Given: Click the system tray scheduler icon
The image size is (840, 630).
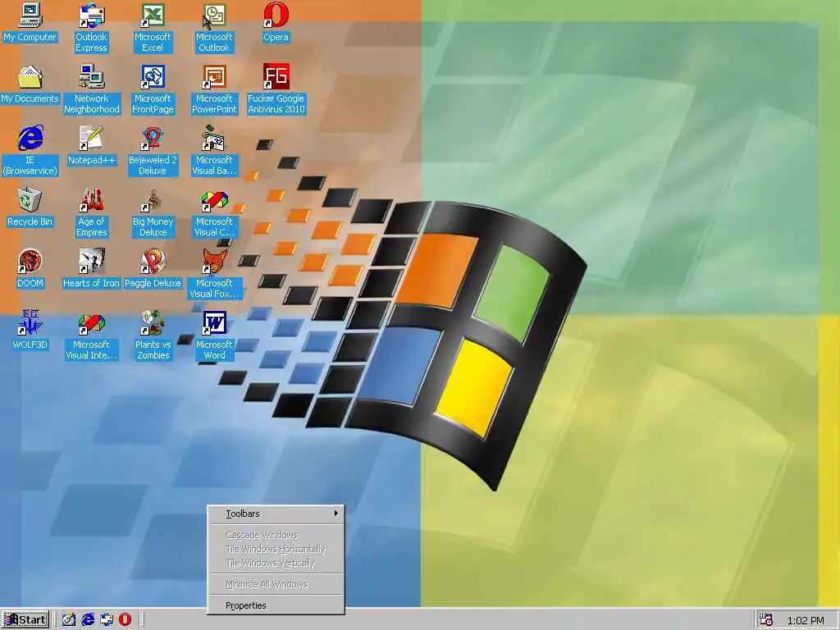Looking at the screenshot, I should tap(766, 620).
